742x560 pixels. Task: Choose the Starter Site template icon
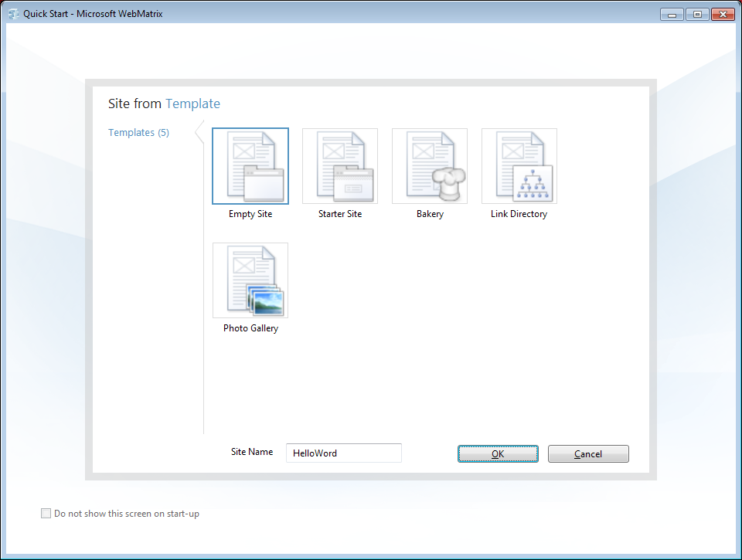(x=340, y=166)
